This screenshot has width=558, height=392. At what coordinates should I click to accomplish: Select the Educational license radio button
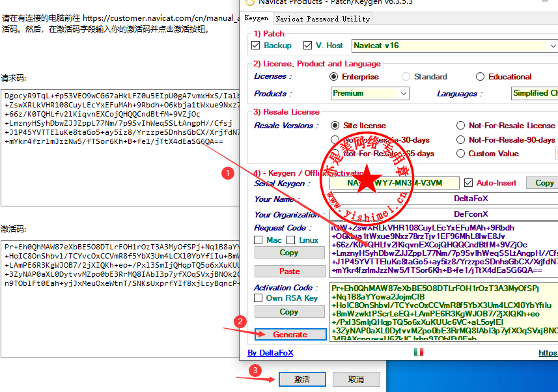480,77
